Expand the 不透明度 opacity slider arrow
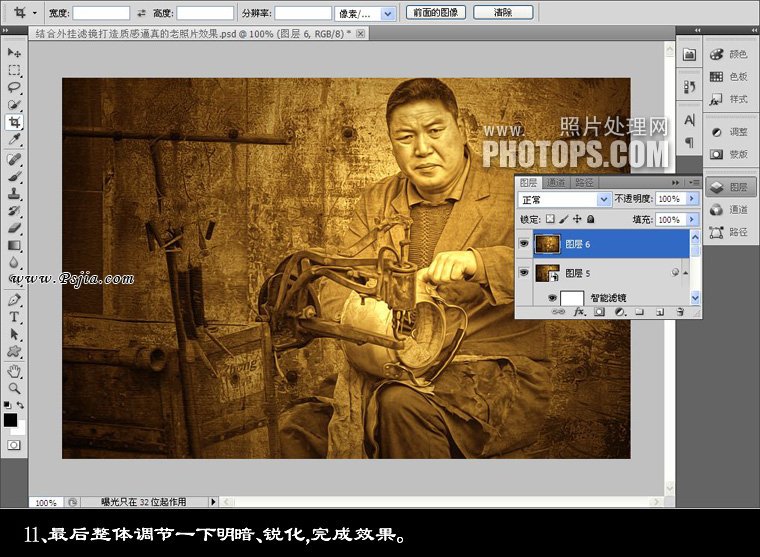Viewport: 760px width, 557px height. pos(692,200)
